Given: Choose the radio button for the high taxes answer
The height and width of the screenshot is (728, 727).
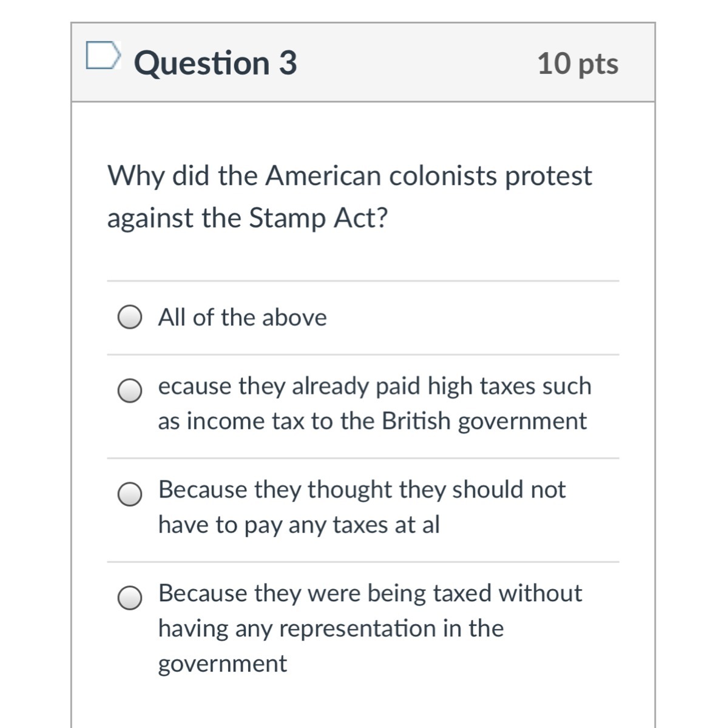Looking at the screenshot, I should click(x=130, y=391).
